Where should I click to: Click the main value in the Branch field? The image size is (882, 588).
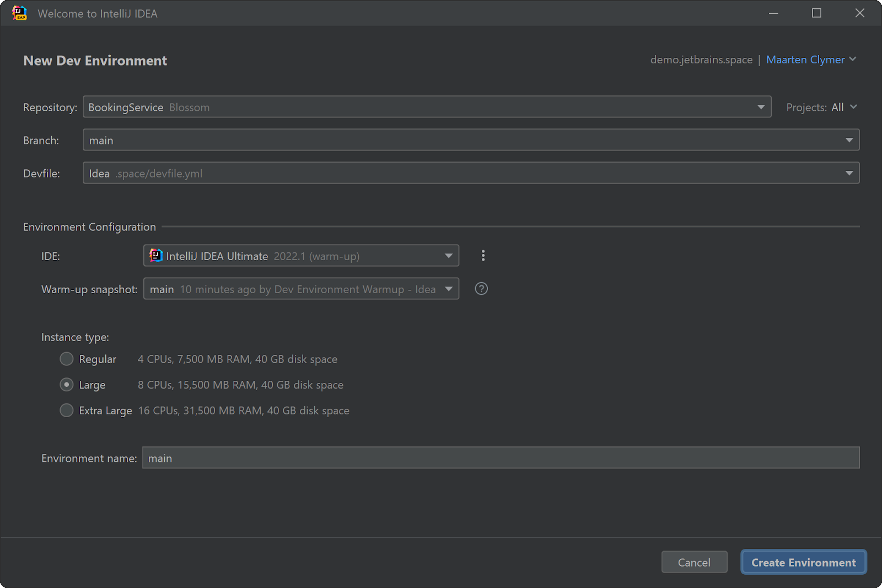101,141
